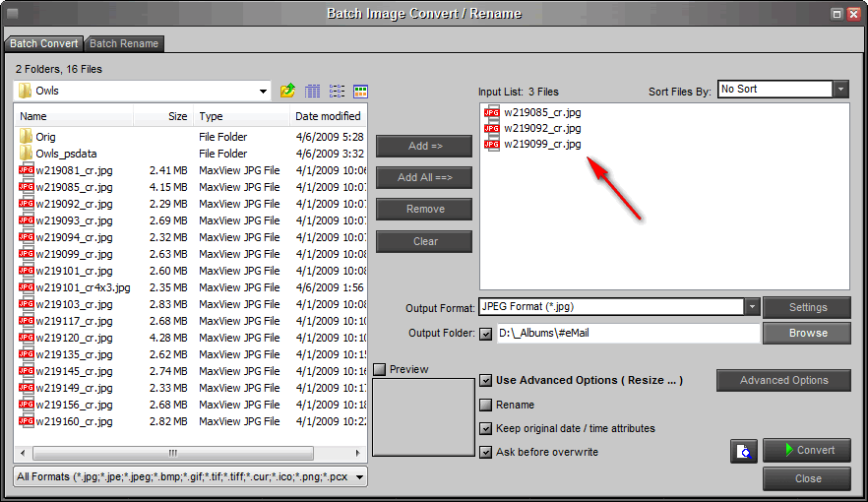Click JPG icon of w219081_cr.jpg
The image size is (868, 502).
26,170
